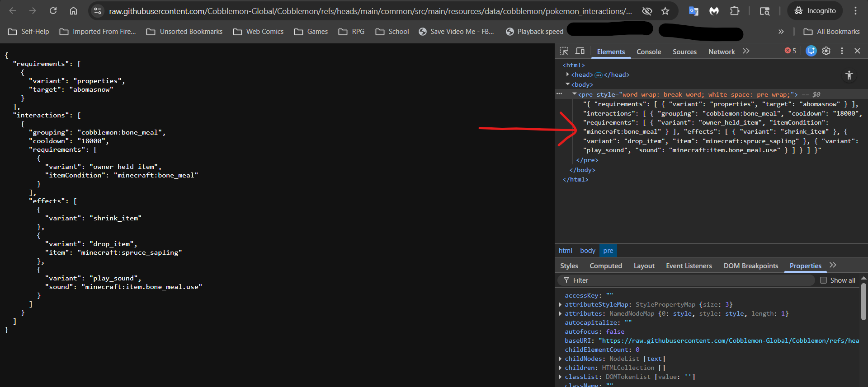Go forward to the next page
Image resolution: width=868 pixels, height=387 pixels.
pyautogui.click(x=33, y=11)
